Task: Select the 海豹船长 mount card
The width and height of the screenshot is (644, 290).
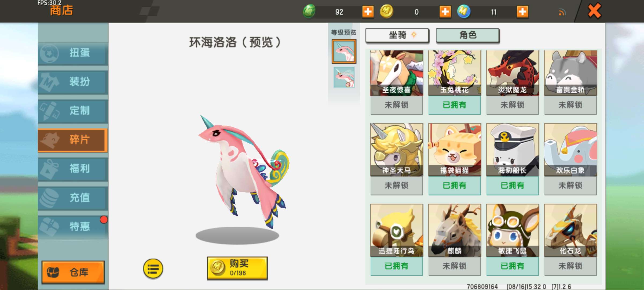Action: (513, 159)
